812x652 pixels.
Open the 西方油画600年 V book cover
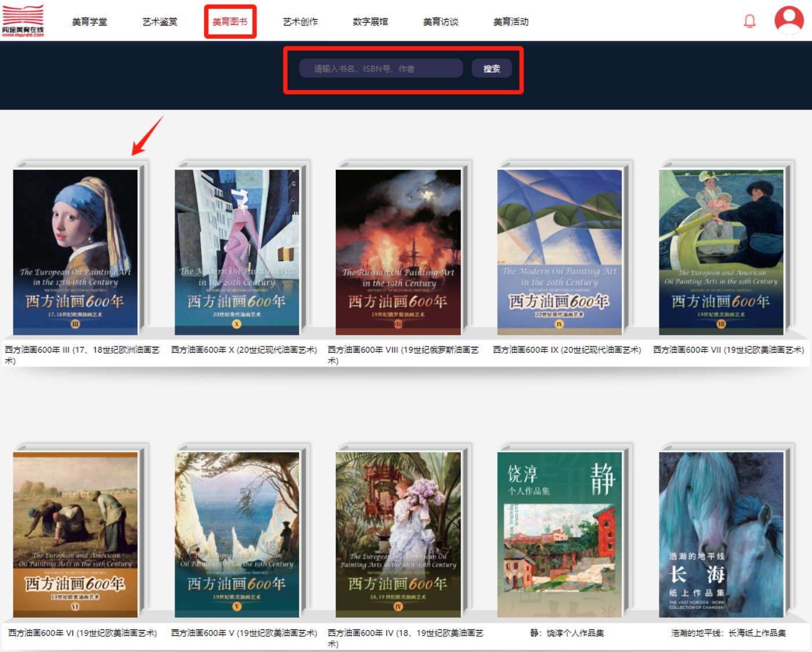(x=237, y=534)
